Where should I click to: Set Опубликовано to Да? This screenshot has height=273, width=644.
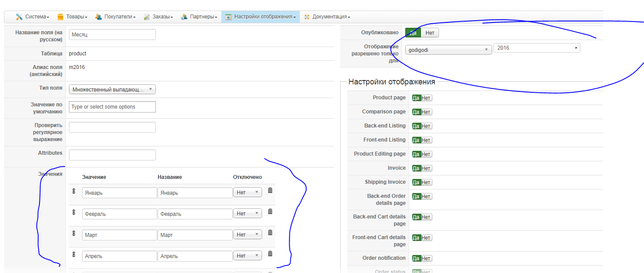[x=413, y=33]
